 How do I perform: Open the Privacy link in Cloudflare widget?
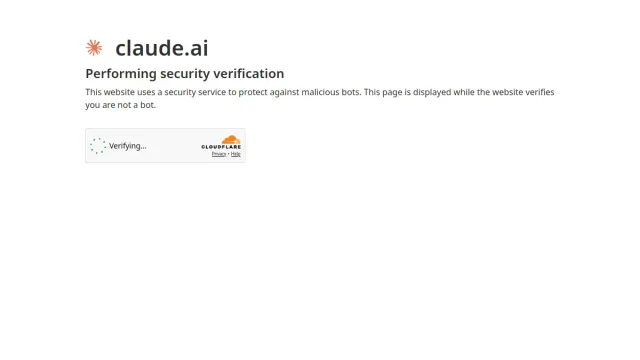coord(219,154)
